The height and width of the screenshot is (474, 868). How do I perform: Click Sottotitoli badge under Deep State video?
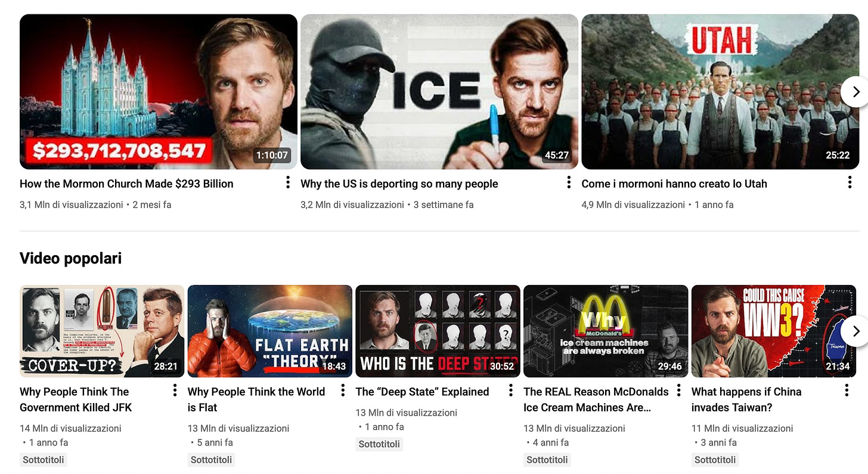(379, 444)
